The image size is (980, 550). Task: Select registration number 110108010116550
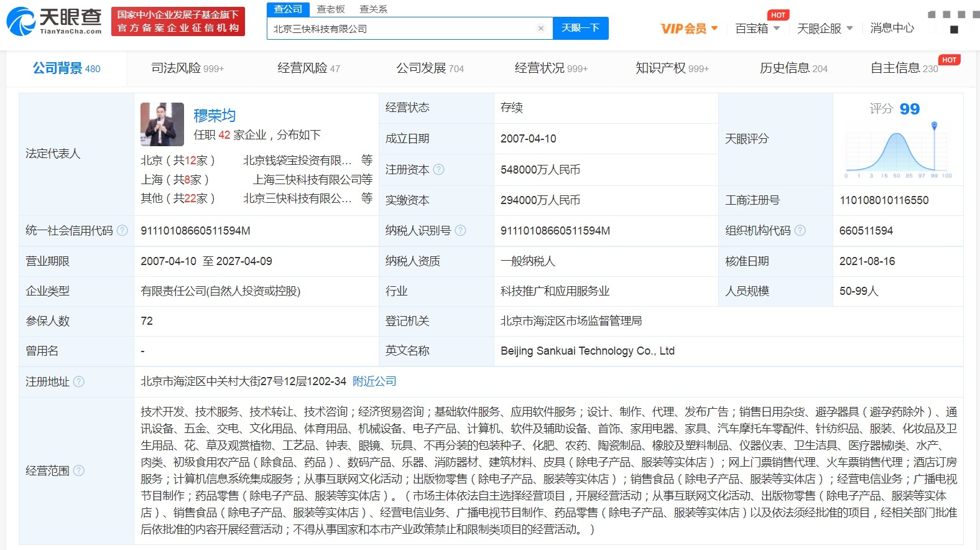[884, 200]
